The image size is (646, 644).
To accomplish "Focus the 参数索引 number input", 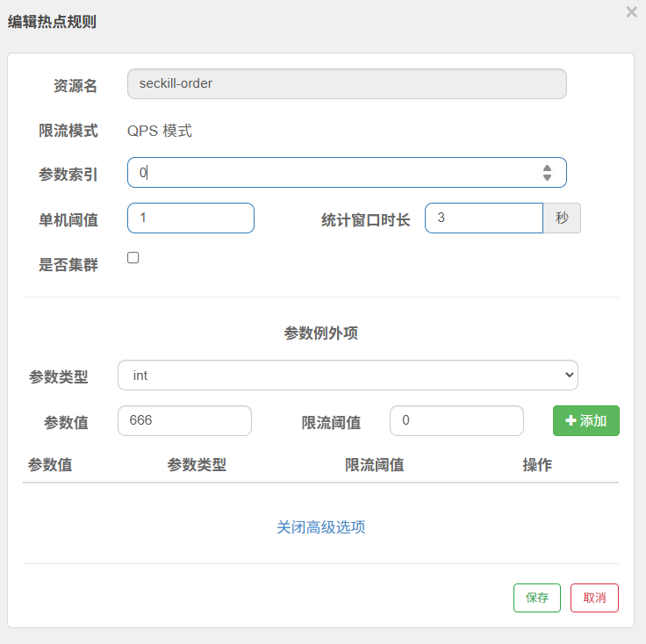I will click(347, 173).
